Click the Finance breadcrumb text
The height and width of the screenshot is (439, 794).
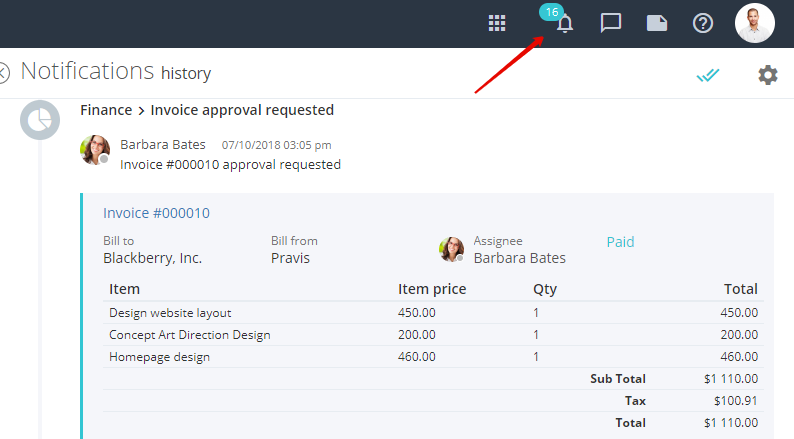point(106,110)
